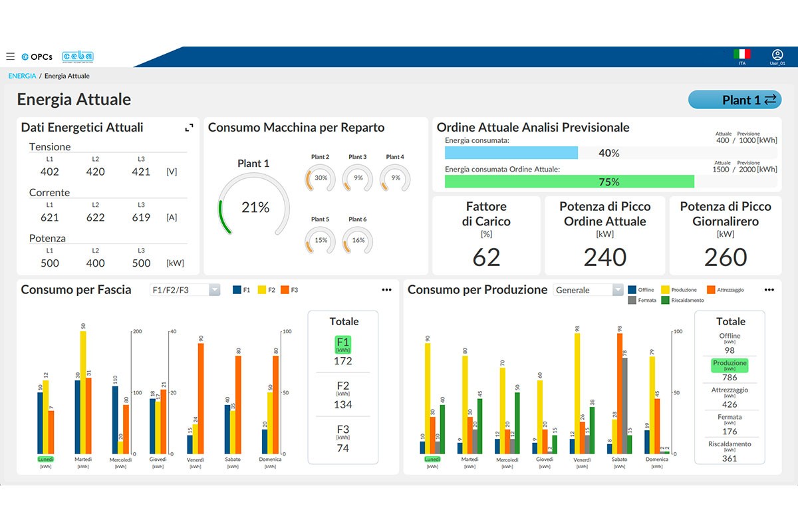This screenshot has height=532, width=798.
Task: Open Consumo per Fascia options menu
Action: (386, 290)
